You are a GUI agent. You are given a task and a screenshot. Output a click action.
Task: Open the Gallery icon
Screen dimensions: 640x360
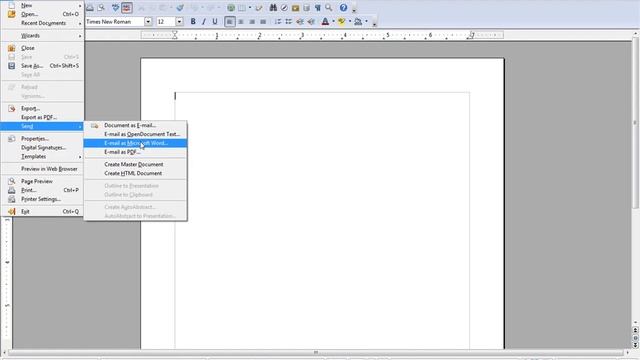pos(296,8)
